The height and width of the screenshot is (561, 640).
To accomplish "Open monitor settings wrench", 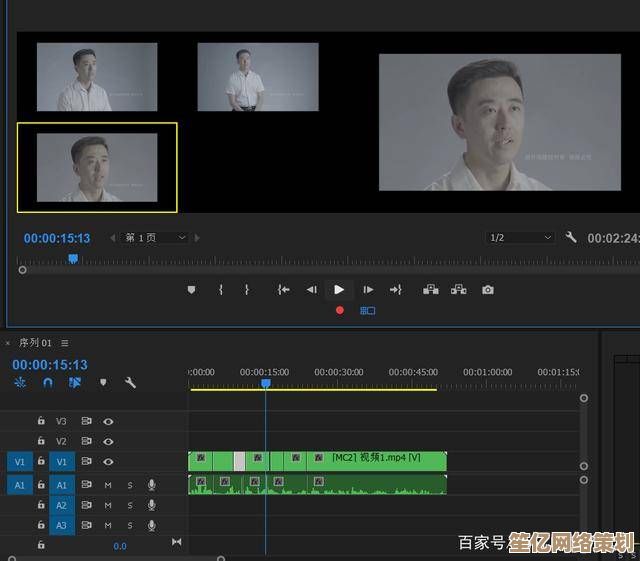I will coord(571,237).
